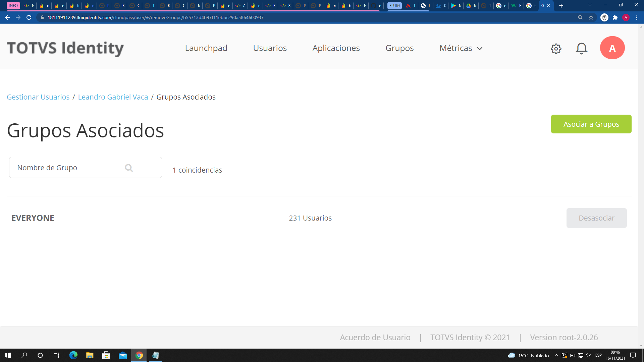
Task: Launch Microsoft Edge from the taskbar
Action: click(73, 355)
